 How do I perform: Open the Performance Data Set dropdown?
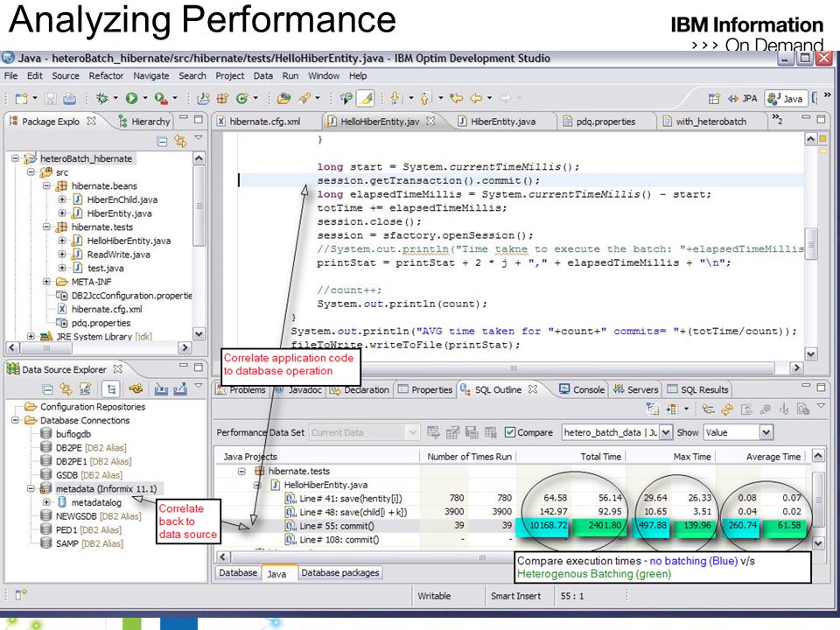tap(412, 432)
